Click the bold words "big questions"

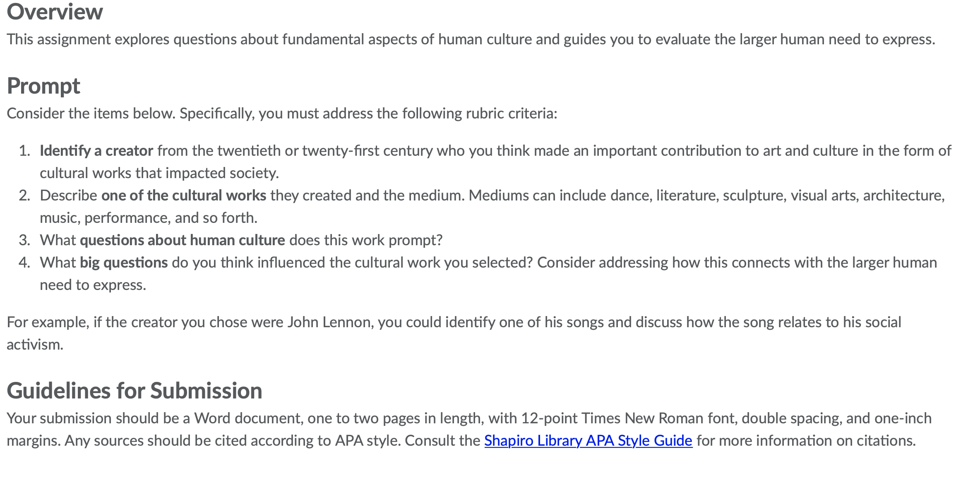pos(124,262)
